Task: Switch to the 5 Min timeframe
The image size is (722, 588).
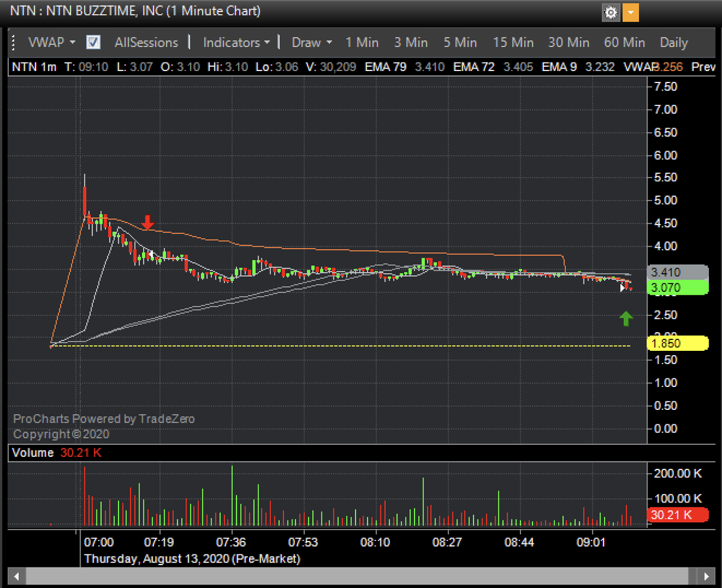Action: [460, 42]
